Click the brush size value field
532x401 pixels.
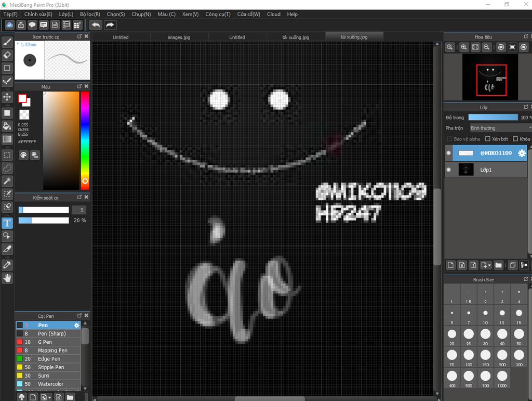[x=79, y=210]
